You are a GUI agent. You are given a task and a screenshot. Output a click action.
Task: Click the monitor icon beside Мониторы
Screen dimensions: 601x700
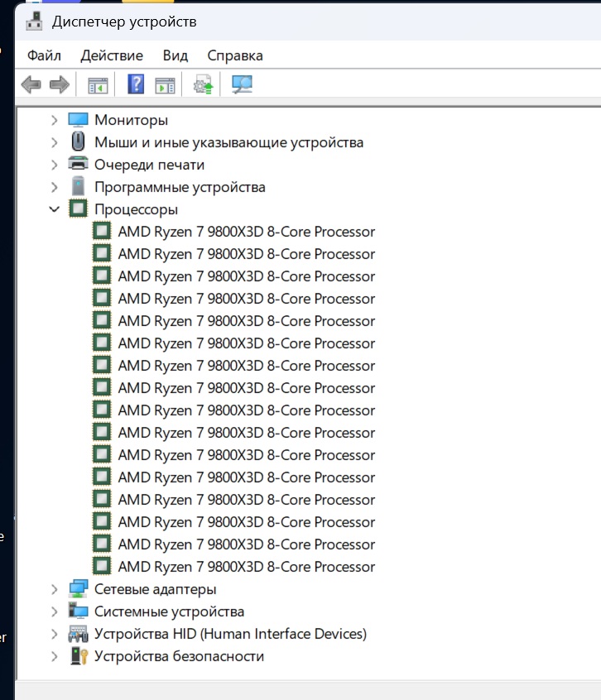click(x=78, y=120)
